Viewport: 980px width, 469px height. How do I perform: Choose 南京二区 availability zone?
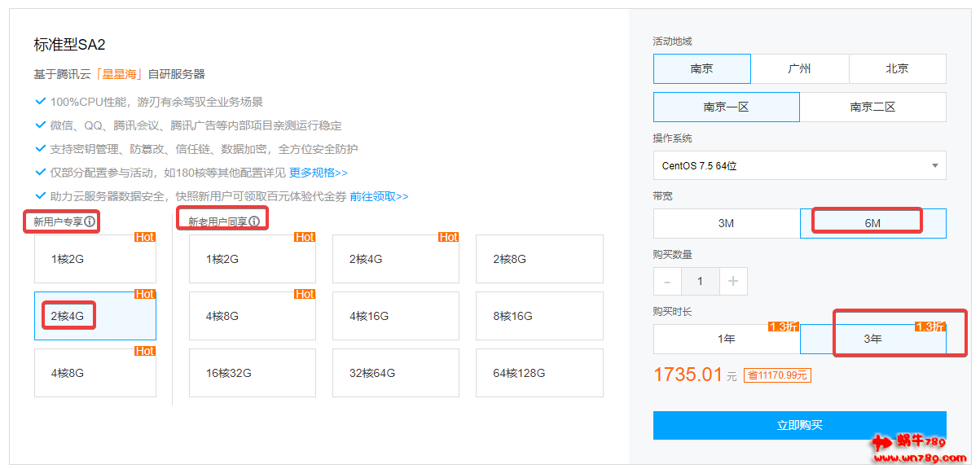(872, 107)
